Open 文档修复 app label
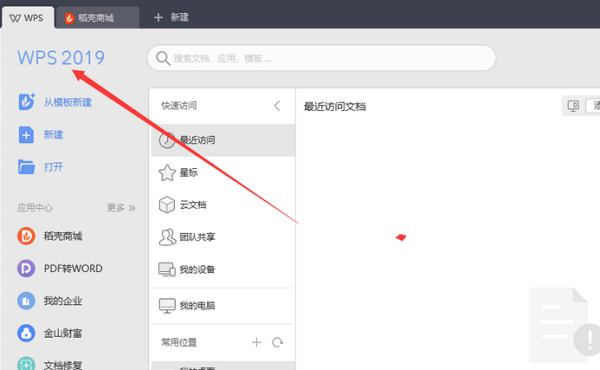Screen dimensions: 600x370 click(x=63, y=365)
